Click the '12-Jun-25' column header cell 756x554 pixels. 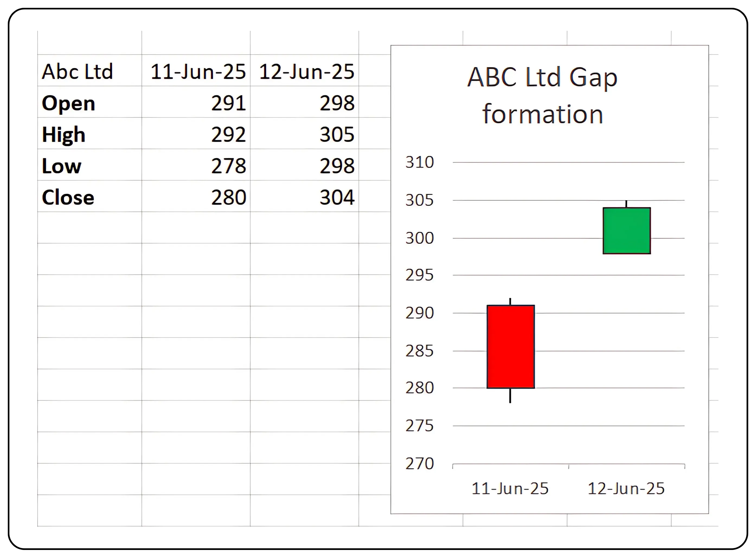[307, 71]
